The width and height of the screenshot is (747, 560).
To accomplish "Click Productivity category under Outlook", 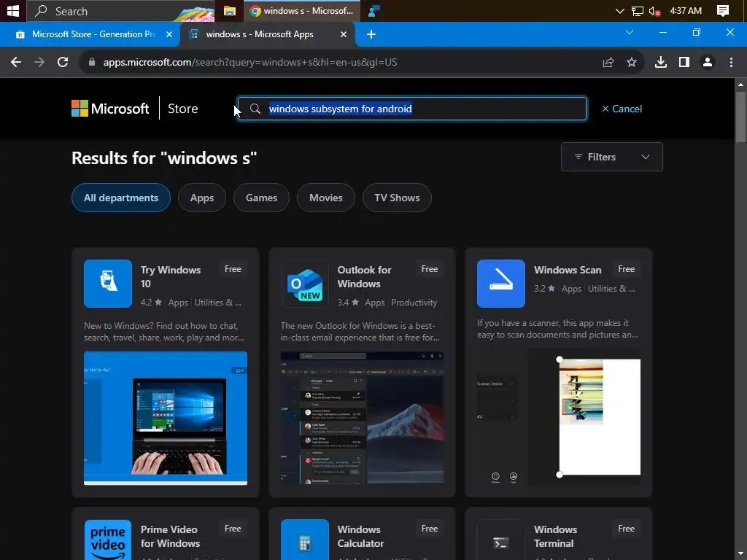I will [x=414, y=303].
